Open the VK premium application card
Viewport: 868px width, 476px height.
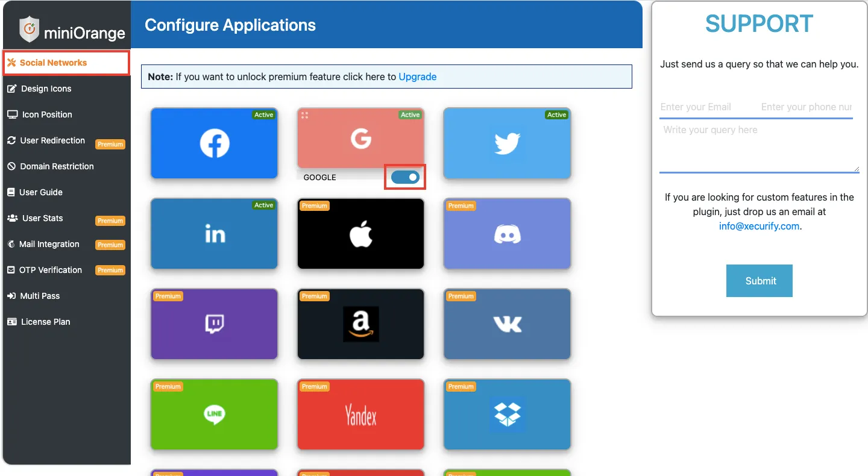point(507,324)
